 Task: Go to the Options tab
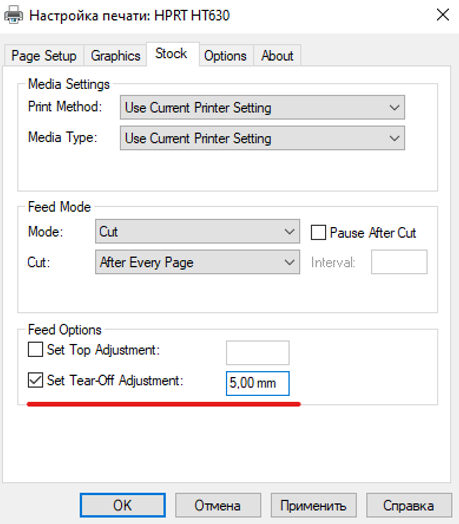[x=225, y=55]
